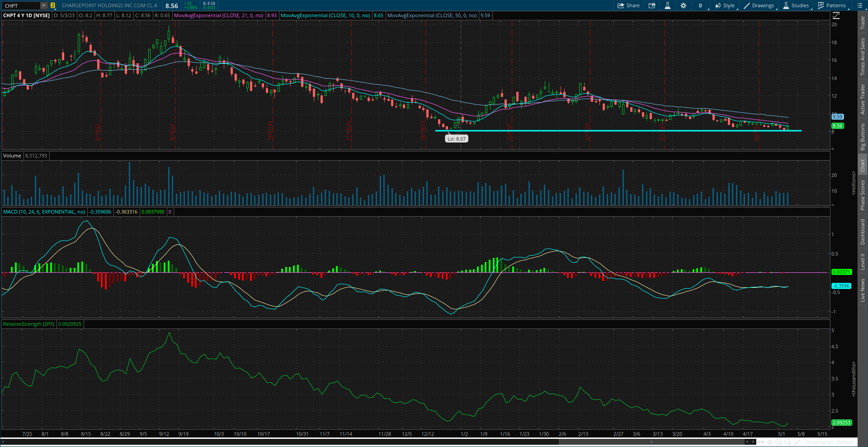Open the Level II side tab
Screen dimensions: 868x447
(x=863, y=262)
